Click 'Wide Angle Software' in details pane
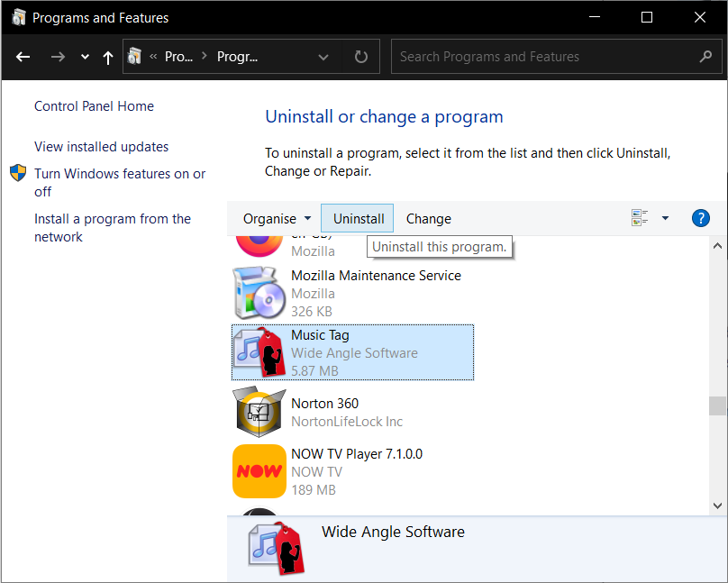Viewport: 728px width, 583px height. coord(393,532)
